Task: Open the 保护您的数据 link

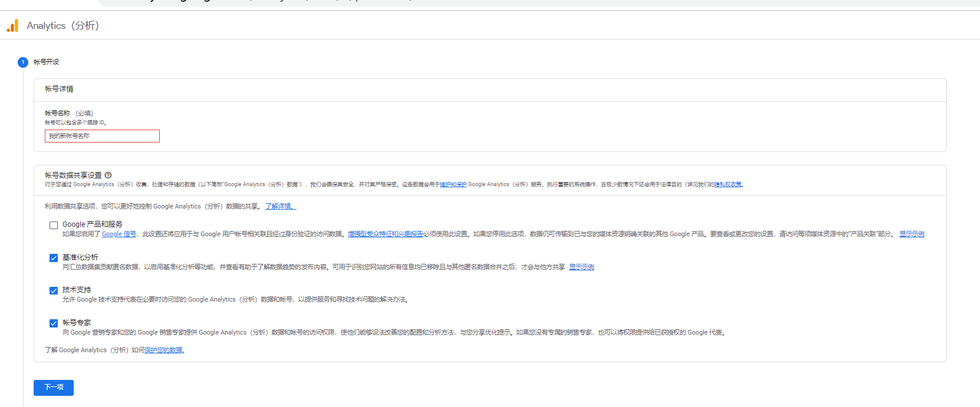Action: click(x=164, y=350)
